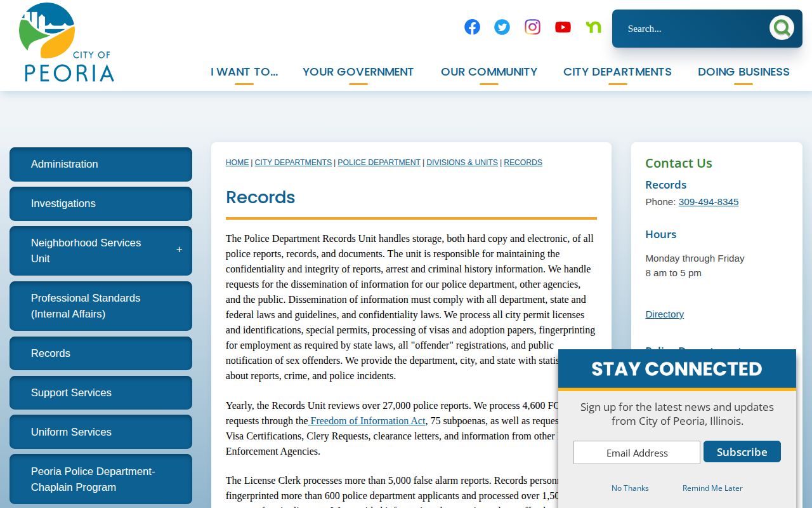Go to HOME breadcrumb link
812x508 pixels.
click(237, 163)
